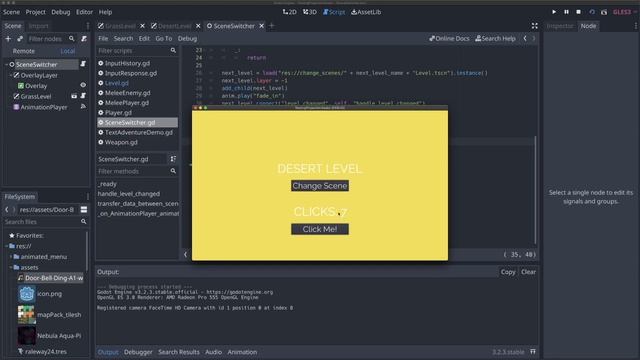
Task: Toggle the FileSystem split mode icon
Action: click(84, 209)
